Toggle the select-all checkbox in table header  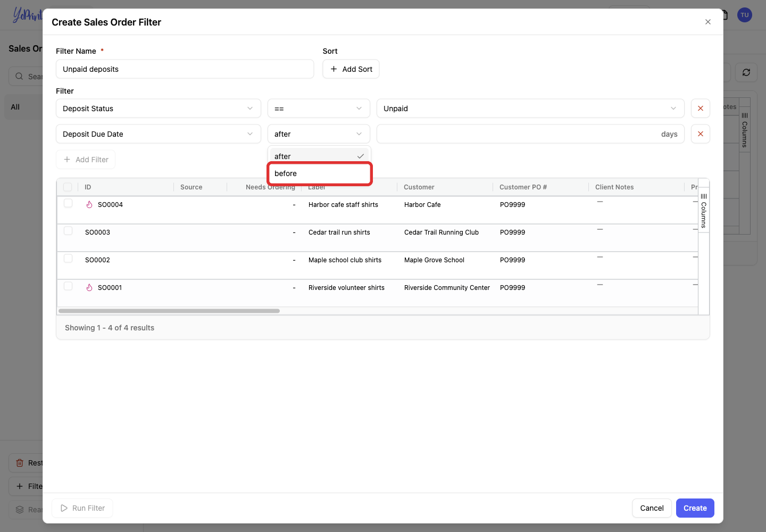tap(68, 187)
